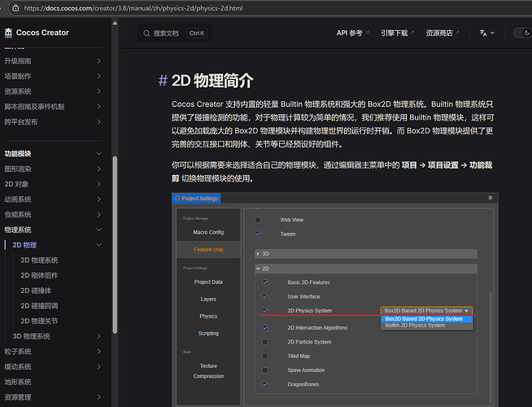Toggle Web View checkbox
Screen dimensions: 532x407
click(x=258, y=220)
